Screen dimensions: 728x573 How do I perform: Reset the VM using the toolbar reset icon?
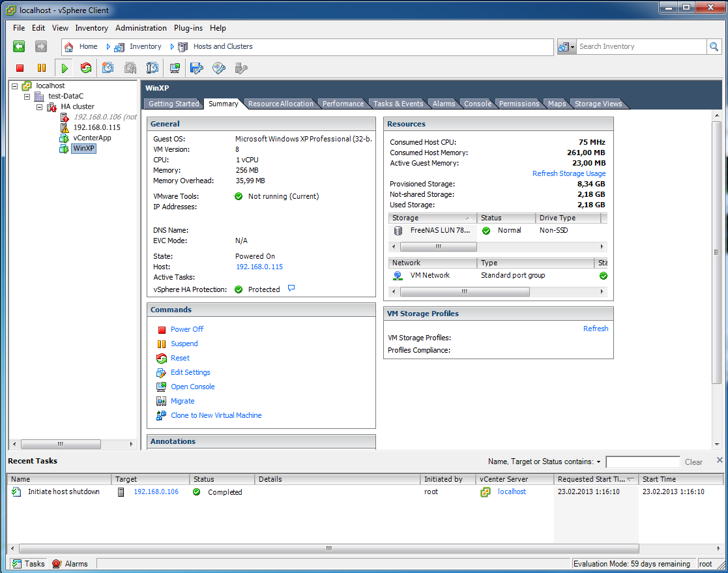pos(86,68)
